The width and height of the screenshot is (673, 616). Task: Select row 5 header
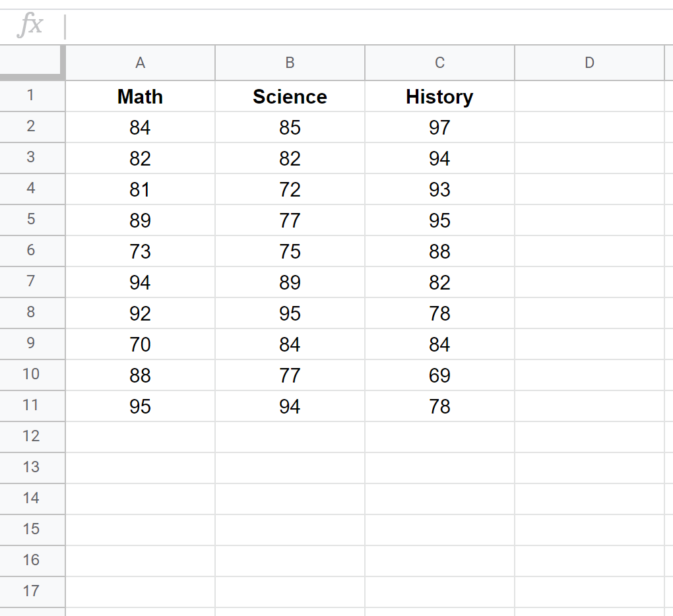[x=32, y=220]
